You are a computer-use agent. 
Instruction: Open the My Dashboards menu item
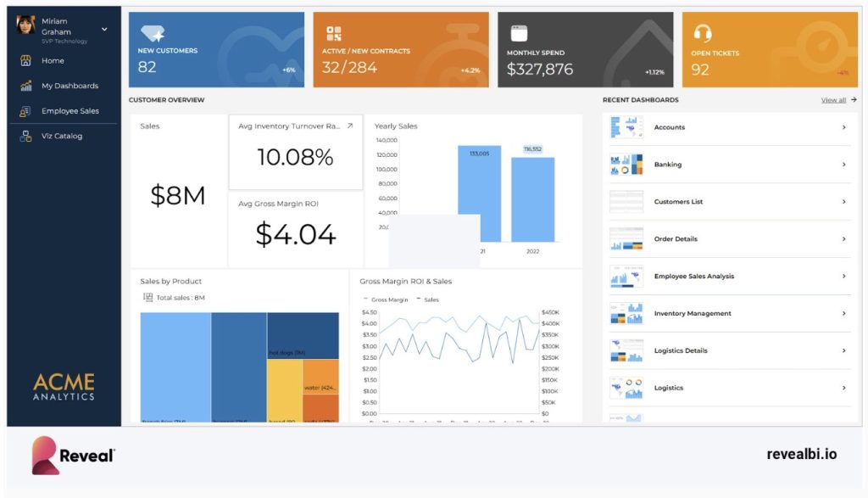[x=70, y=86]
